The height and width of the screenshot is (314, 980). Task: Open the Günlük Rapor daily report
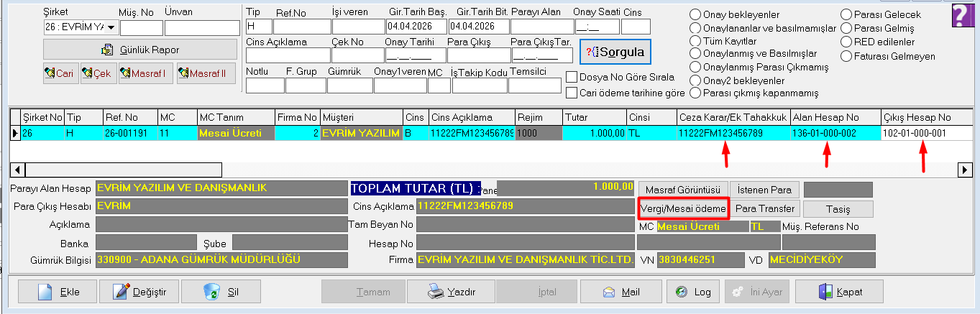(140, 50)
